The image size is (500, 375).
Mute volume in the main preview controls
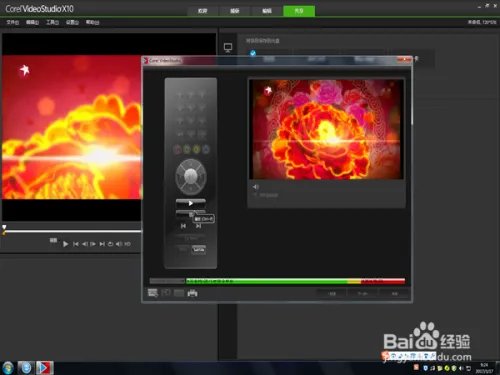coord(119,244)
